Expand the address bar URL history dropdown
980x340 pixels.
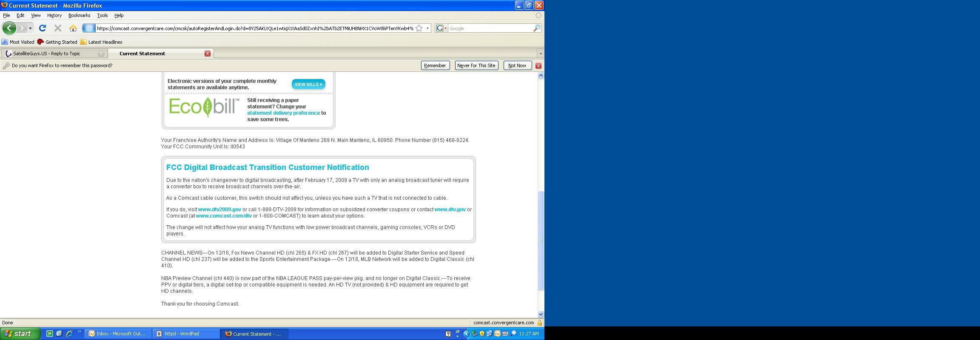pos(427,28)
